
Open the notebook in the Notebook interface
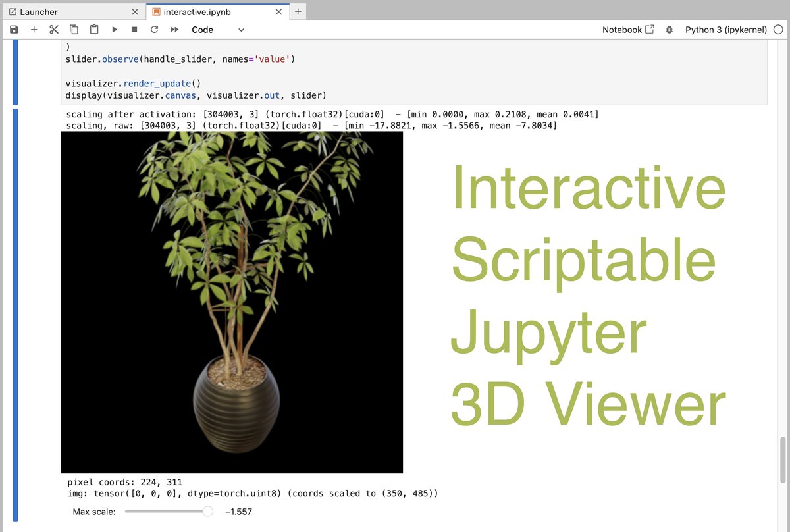[x=628, y=30]
